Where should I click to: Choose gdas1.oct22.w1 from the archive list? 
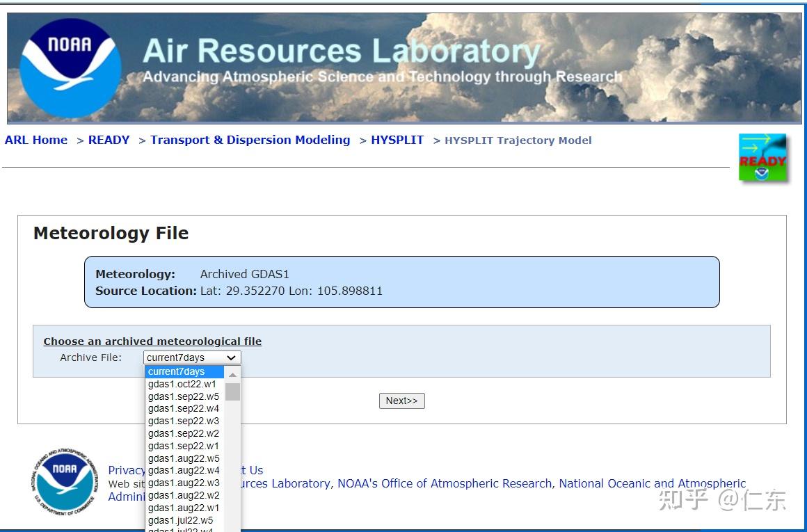click(x=182, y=384)
